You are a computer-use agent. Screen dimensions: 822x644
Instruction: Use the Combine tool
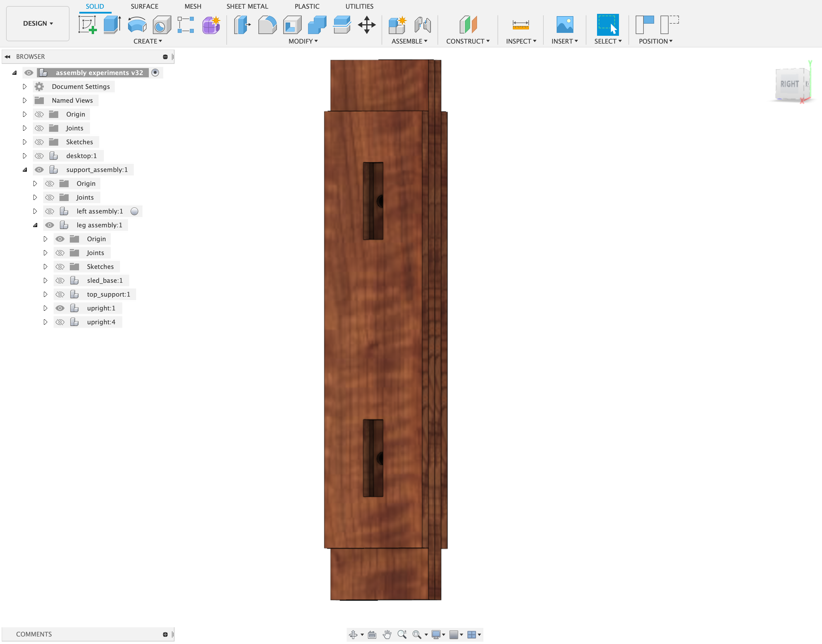[x=317, y=25]
